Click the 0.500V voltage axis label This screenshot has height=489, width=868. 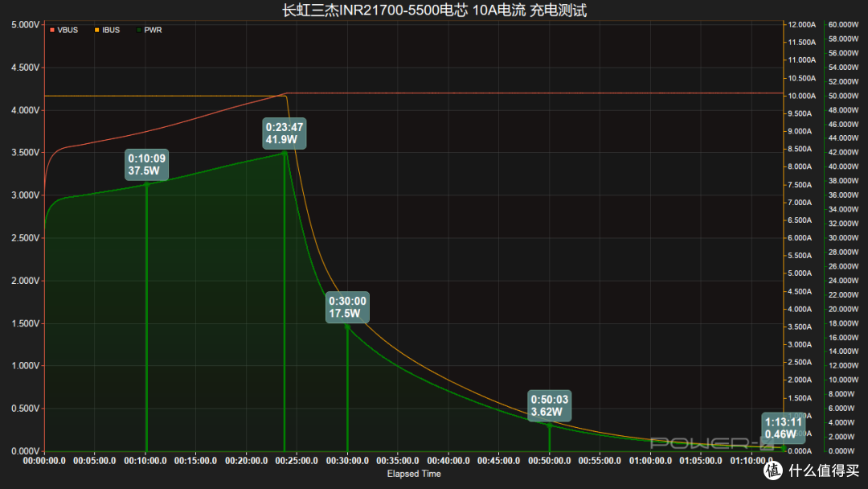coord(26,408)
